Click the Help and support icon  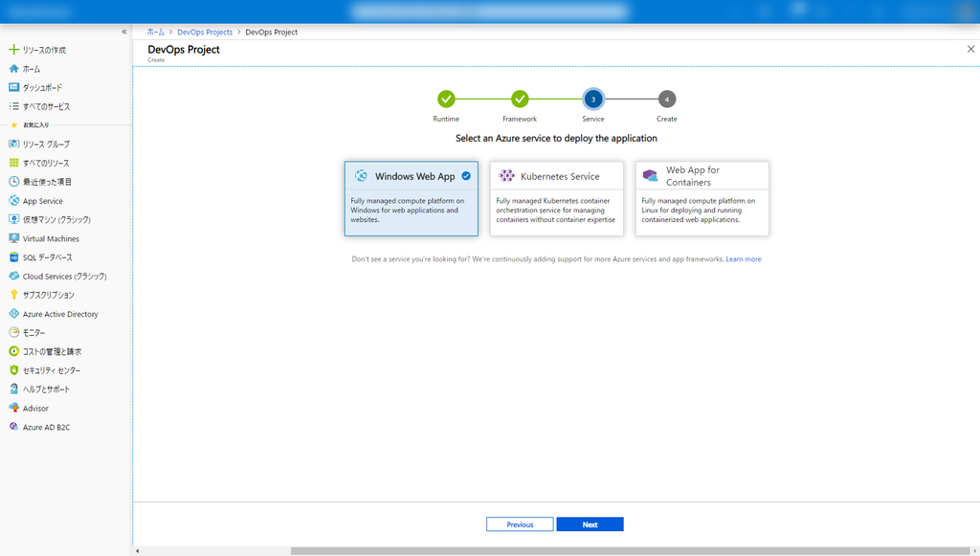pyautogui.click(x=13, y=389)
